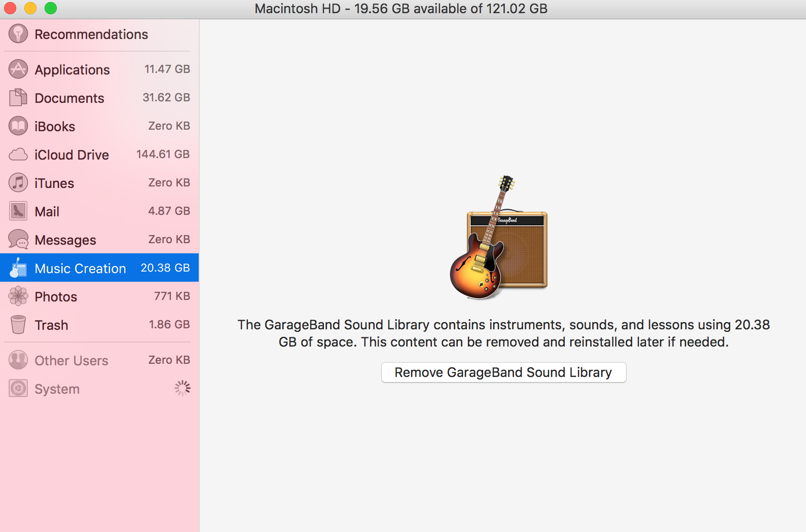This screenshot has height=532, width=806.
Task: Click Zero KB next to iBooks
Action: [169, 126]
